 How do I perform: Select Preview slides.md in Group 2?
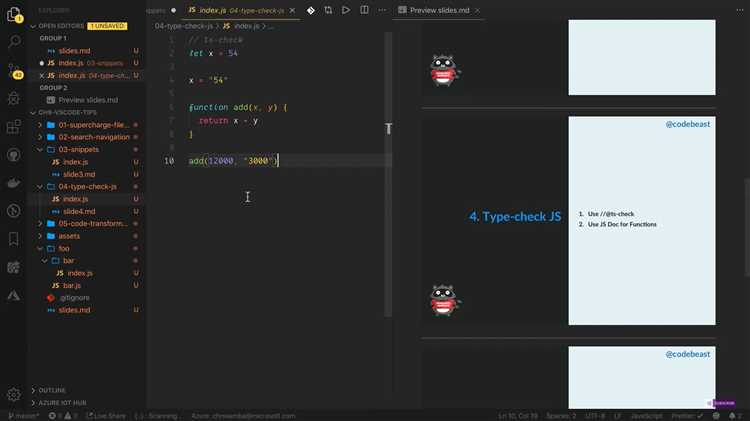point(88,100)
